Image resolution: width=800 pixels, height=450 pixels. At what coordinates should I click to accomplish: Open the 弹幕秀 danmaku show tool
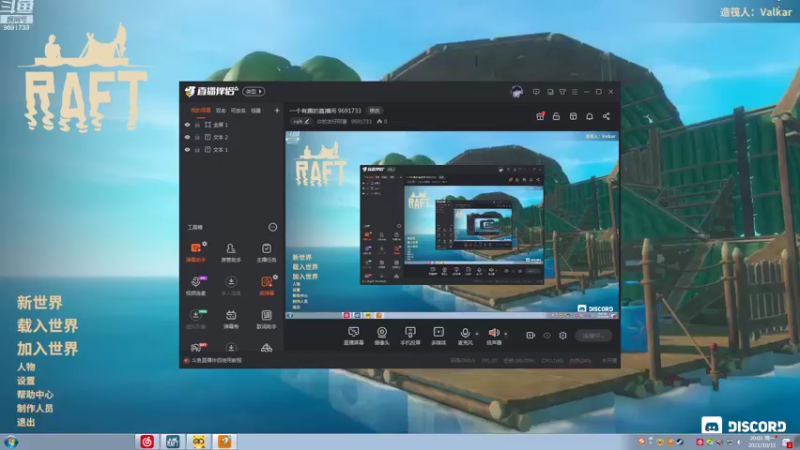point(231,319)
